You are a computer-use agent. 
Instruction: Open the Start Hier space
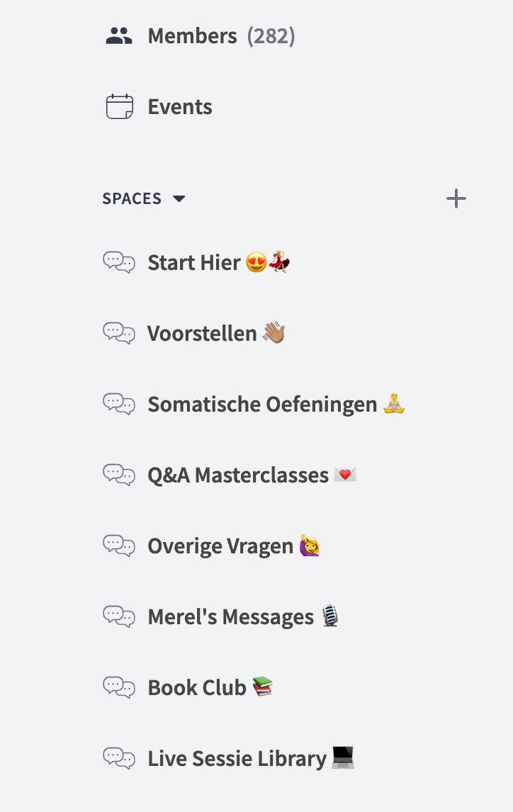[x=194, y=263]
